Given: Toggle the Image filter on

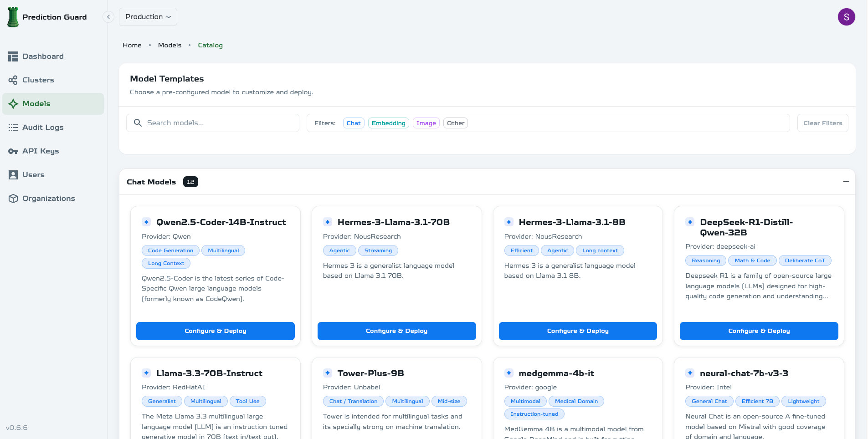Looking at the screenshot, I should 426,123.
